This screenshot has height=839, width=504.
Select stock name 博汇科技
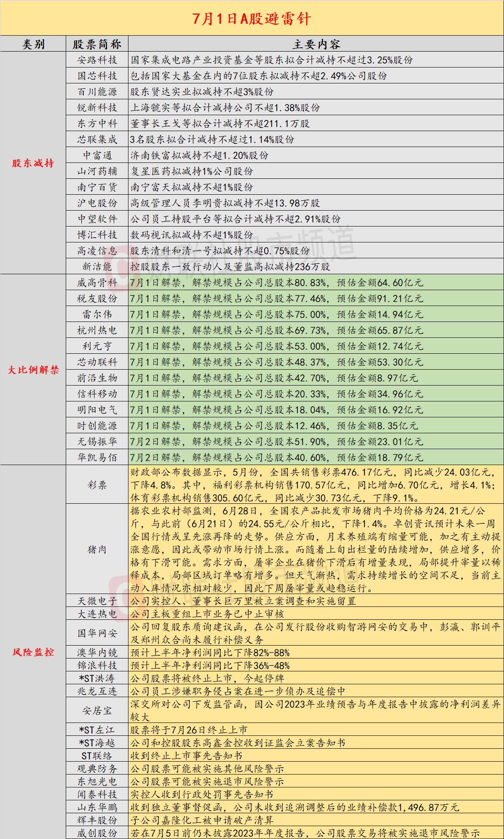(97, 235)
